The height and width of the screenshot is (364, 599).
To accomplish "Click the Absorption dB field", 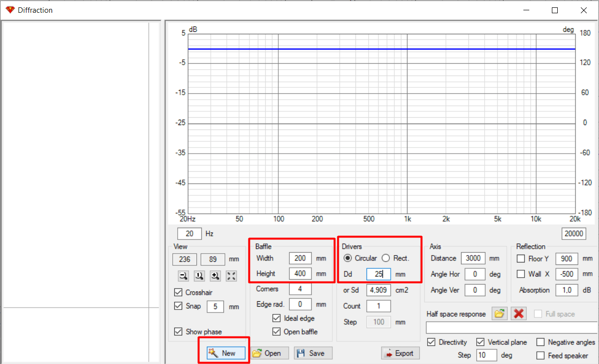I will pyautogui.click(x=567, y=290).
